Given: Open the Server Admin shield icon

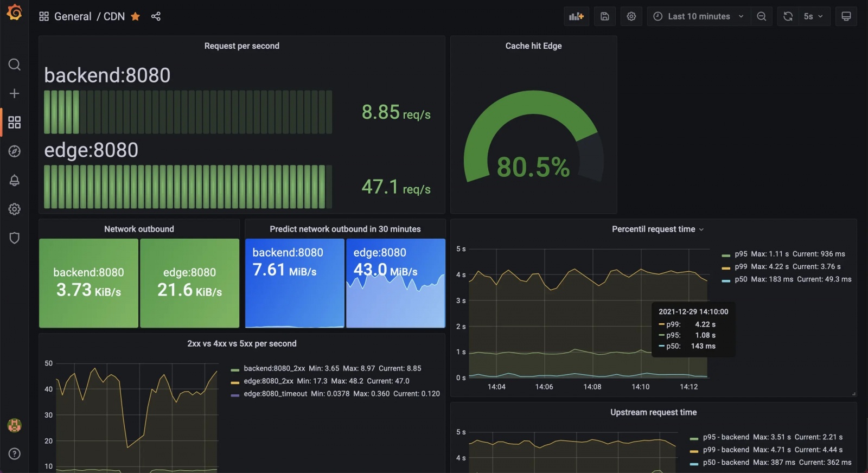Looking at the screenshot, I should click(15, 238).
